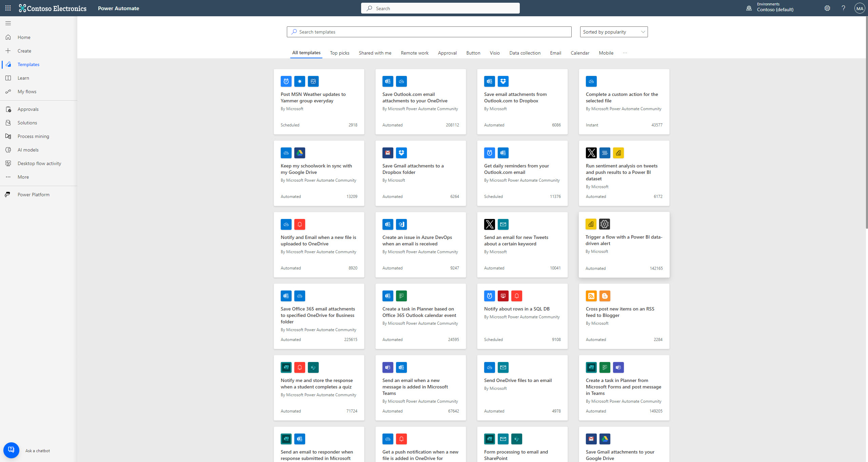Switch to the Visio tab
This screenshot has width=868, height=462.
pos(495,53)
